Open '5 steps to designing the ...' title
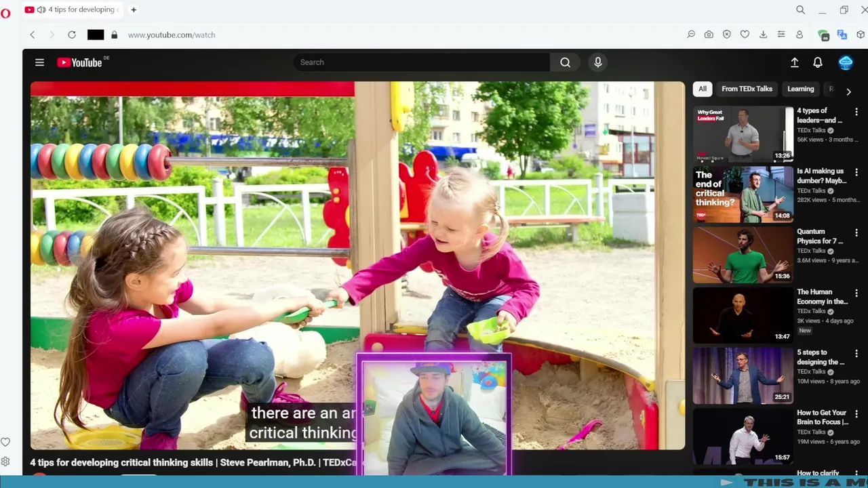This screenshot has width=868, height=488. point(821,357)
